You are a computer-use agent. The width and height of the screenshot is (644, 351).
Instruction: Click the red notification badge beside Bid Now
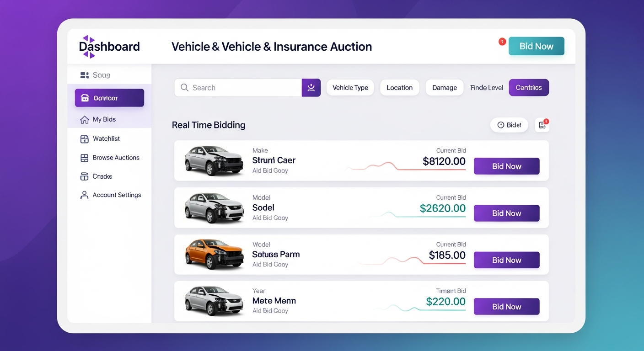[x=502, y=42]
